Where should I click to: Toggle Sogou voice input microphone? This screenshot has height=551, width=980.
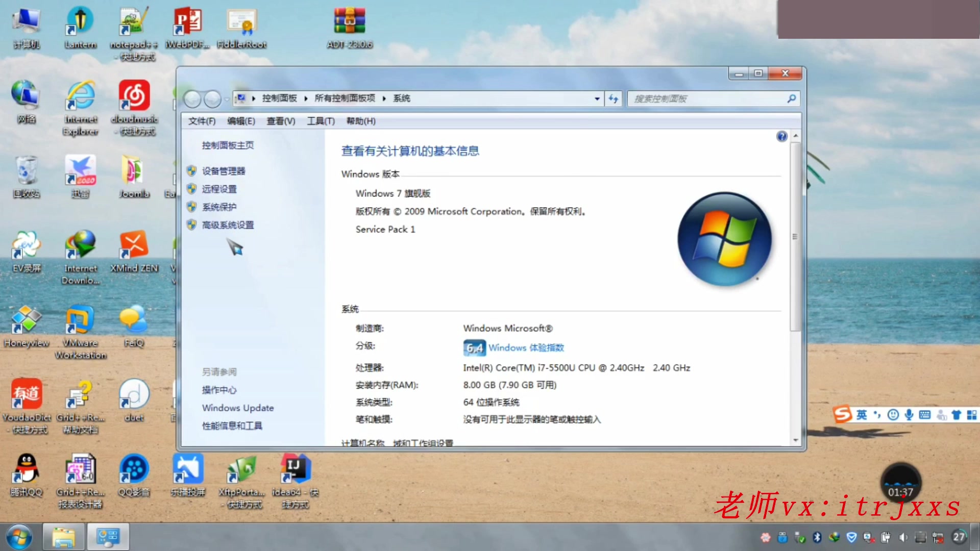point(909,415)
